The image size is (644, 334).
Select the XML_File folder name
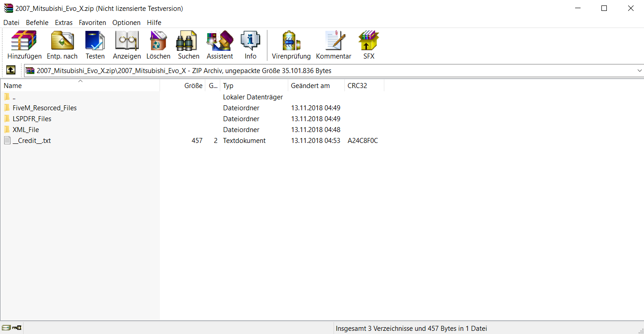(x=26, y=130)
